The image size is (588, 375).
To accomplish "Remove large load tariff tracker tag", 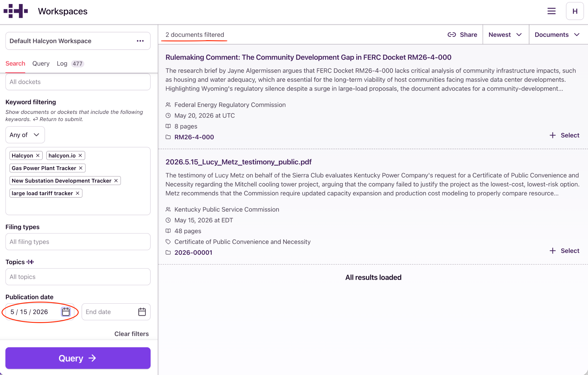I will pos(78,193).
